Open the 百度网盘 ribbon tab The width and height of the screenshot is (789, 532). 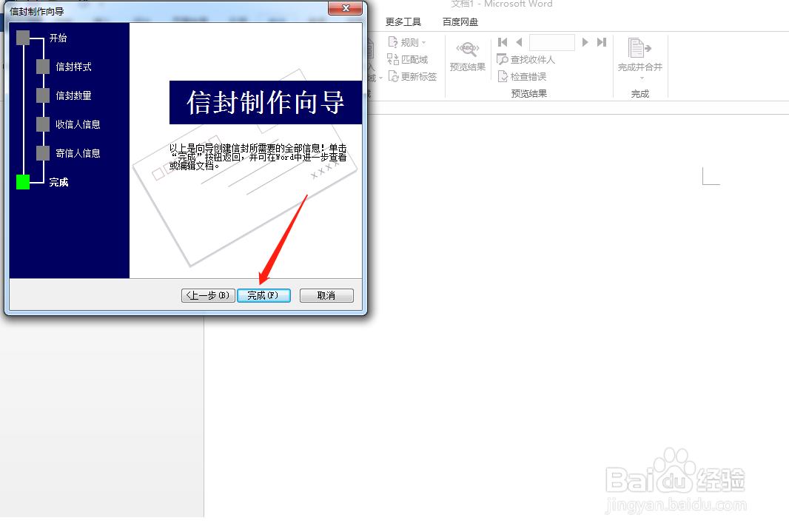pos(460,21)
